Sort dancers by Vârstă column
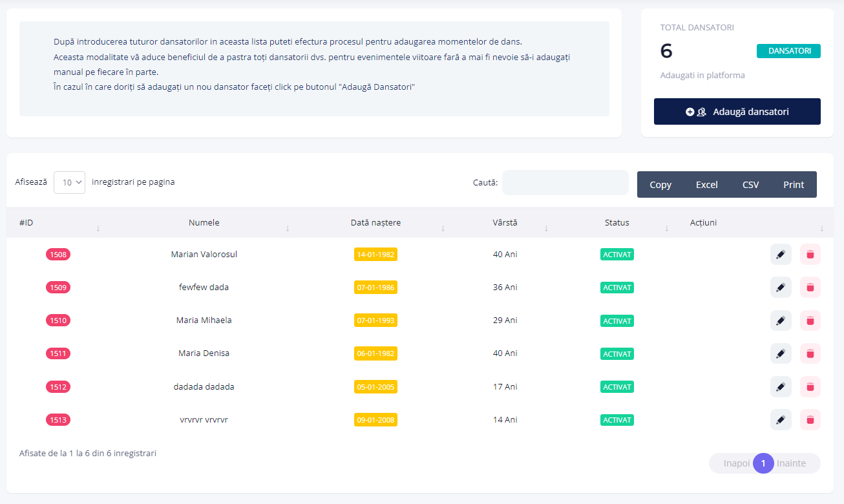Screen dimensions: 844x504 505,223
